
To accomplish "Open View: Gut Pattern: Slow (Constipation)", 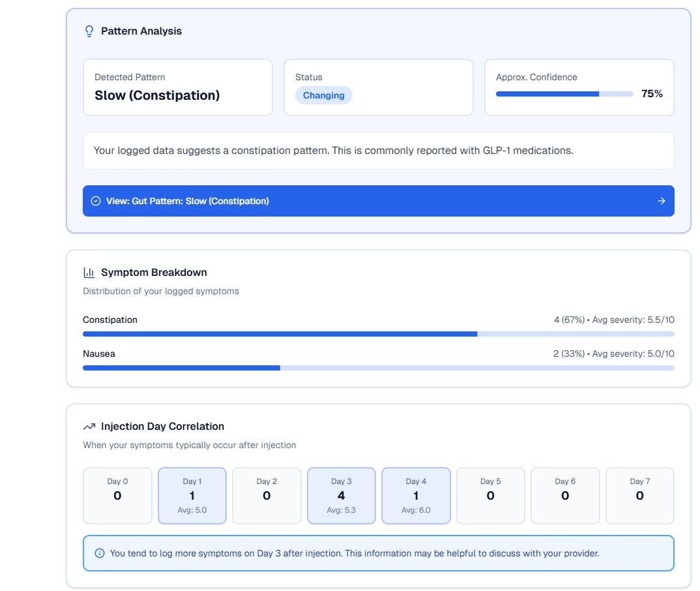I will tap(378, 201).
